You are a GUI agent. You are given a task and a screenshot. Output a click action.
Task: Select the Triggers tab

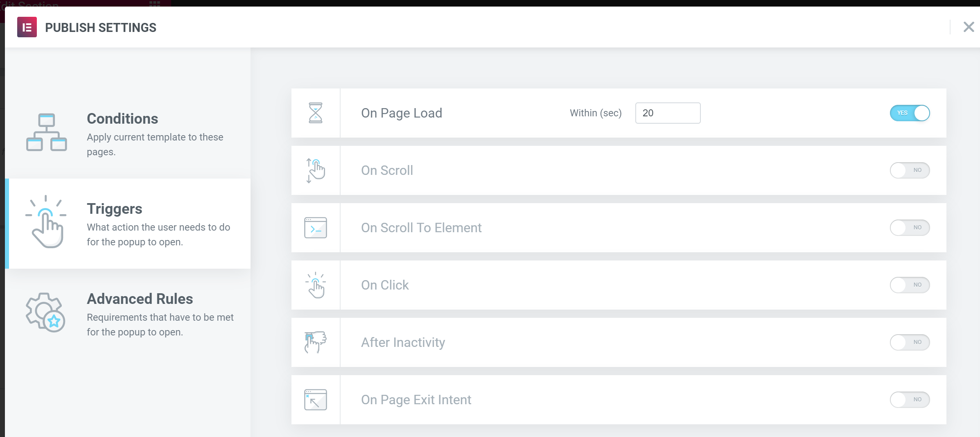[128, 224]
